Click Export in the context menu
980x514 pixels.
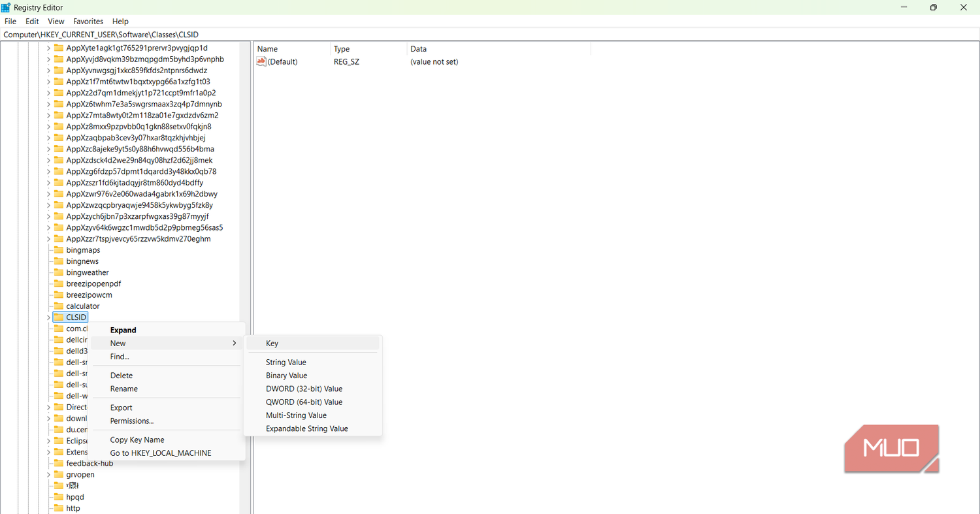tap(167, 408)
